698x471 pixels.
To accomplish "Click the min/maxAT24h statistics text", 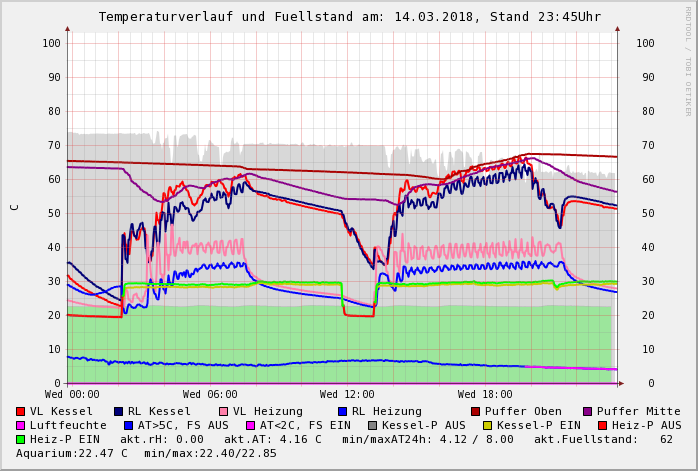I will click(x=433, y=439).
